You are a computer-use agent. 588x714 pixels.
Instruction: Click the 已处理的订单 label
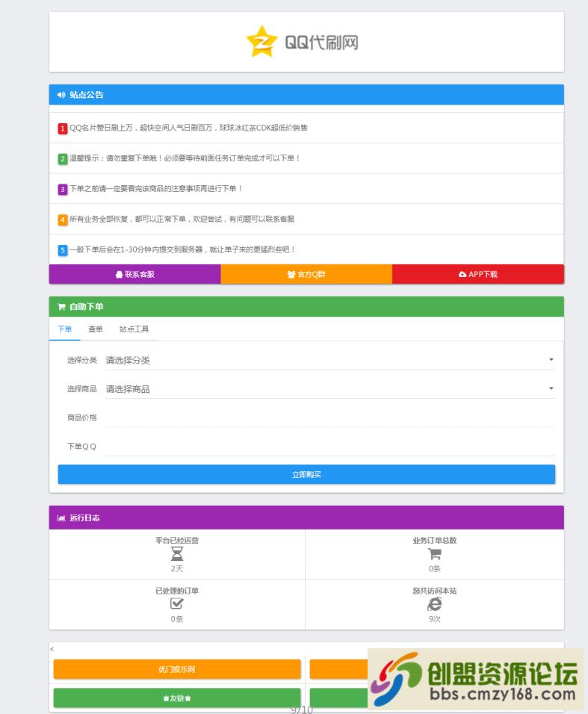pyautogui.click(x=177, y=591)
